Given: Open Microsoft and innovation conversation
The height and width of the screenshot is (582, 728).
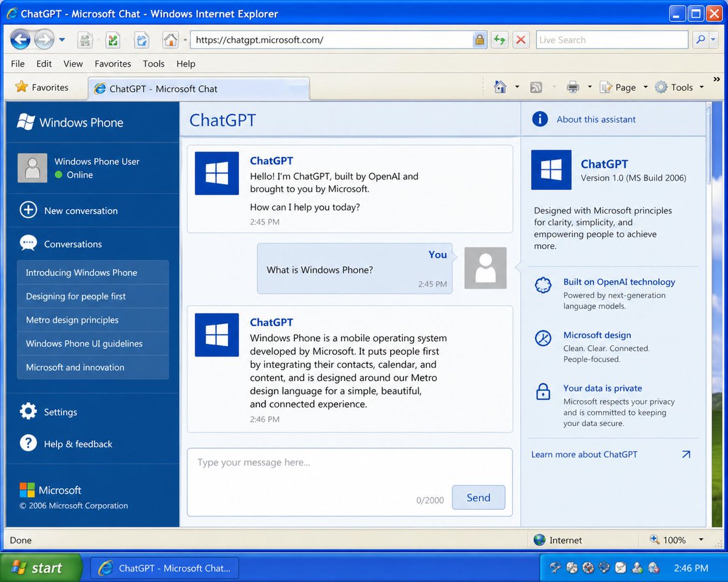Looking at the screenshot, I should pos(93,367).
